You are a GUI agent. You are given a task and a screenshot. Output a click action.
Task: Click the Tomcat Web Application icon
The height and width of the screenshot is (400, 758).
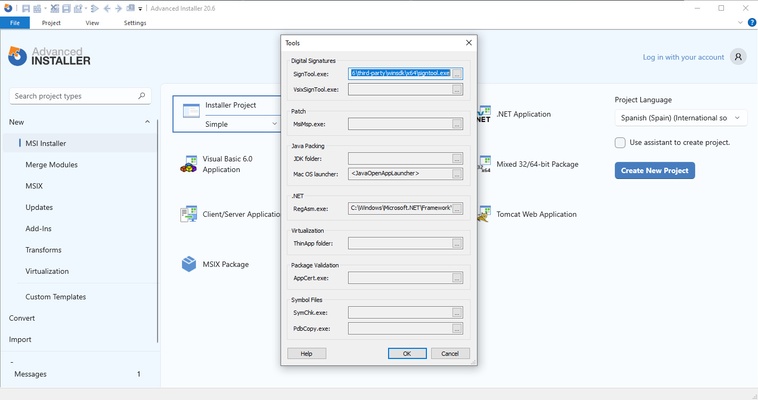point(484,214)
